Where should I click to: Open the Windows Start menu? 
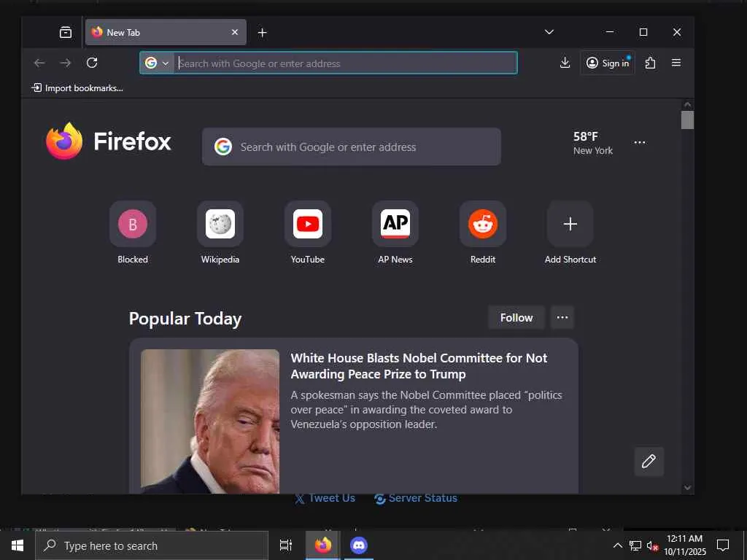(18, 545)
